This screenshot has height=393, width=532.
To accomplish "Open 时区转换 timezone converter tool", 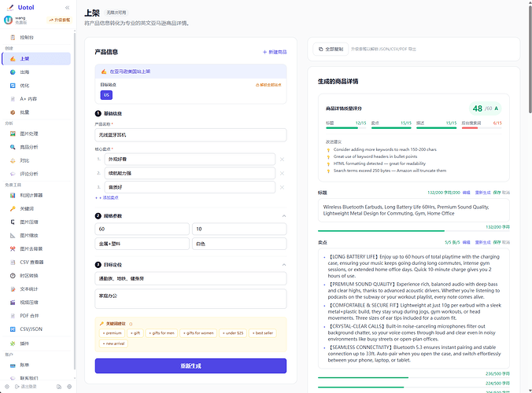I will coord(36,275).
